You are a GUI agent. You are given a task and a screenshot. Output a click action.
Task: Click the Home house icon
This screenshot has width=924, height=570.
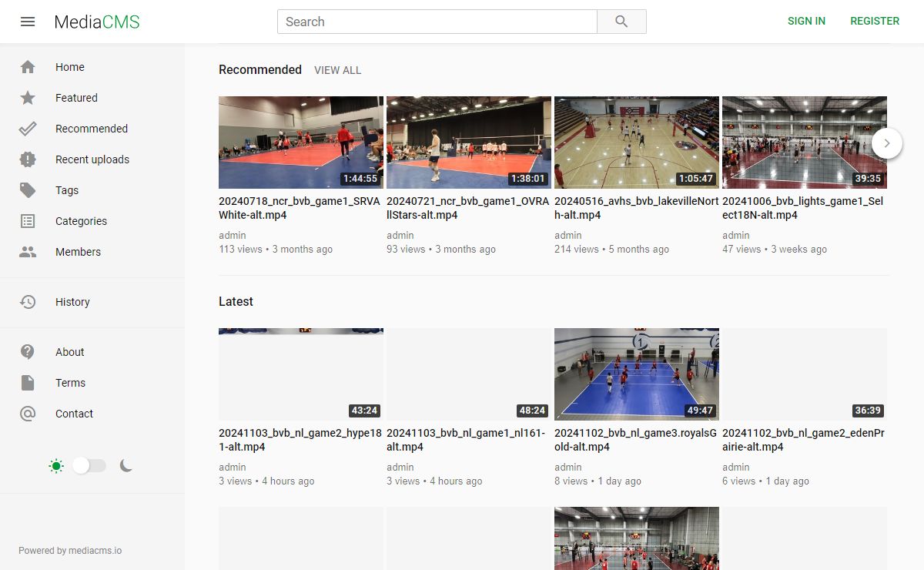pyautogui.click(x=28, y=67)
